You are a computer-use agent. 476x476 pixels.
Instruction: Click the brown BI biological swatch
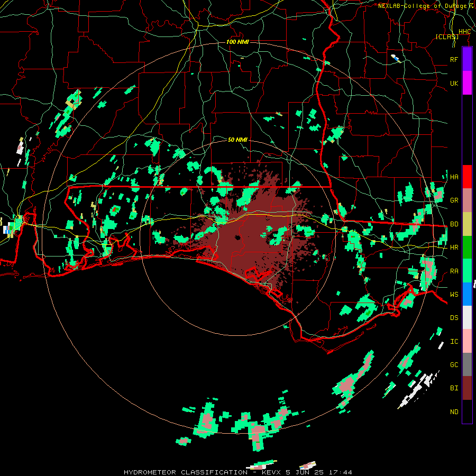pos(467,388)
